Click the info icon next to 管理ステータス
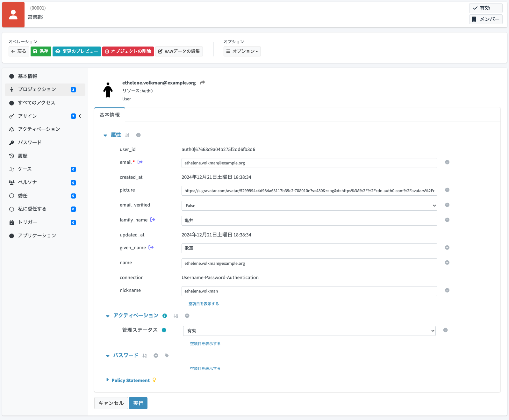This screenshot has width=509, height=420. (164, 330)
